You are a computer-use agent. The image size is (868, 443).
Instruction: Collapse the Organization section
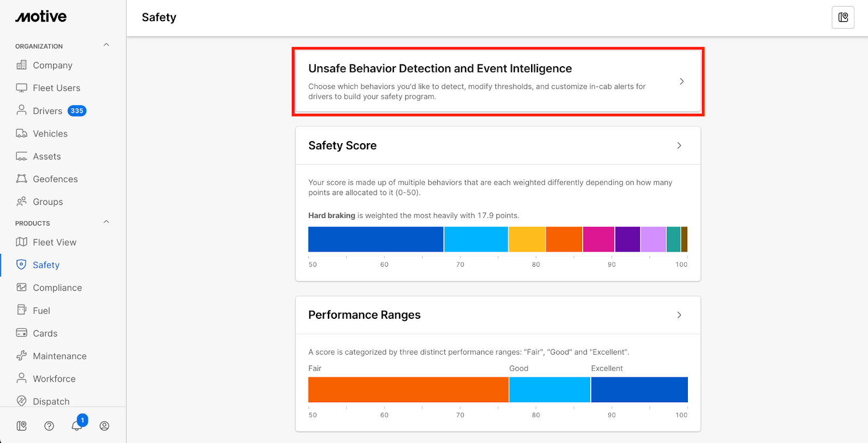pos(106,45)
